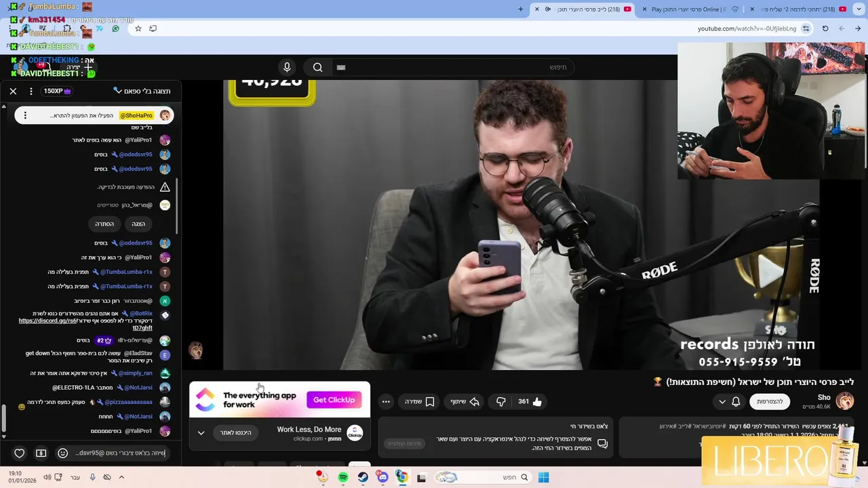Click the Get ClickUp ad button

click(334, 400)
